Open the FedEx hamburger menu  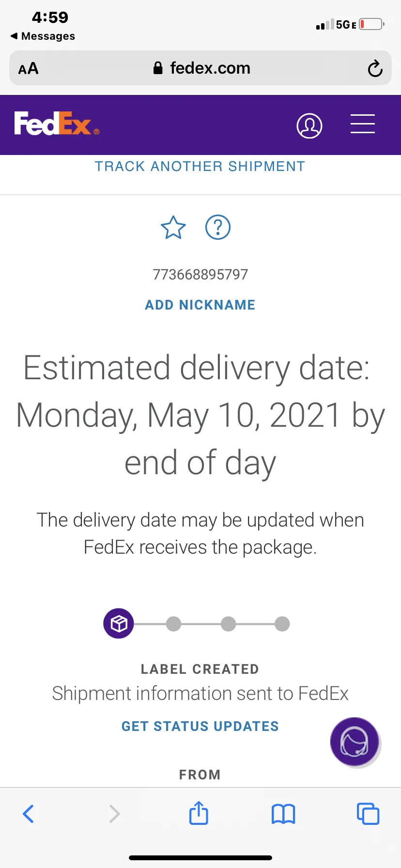tap(363, 124)
